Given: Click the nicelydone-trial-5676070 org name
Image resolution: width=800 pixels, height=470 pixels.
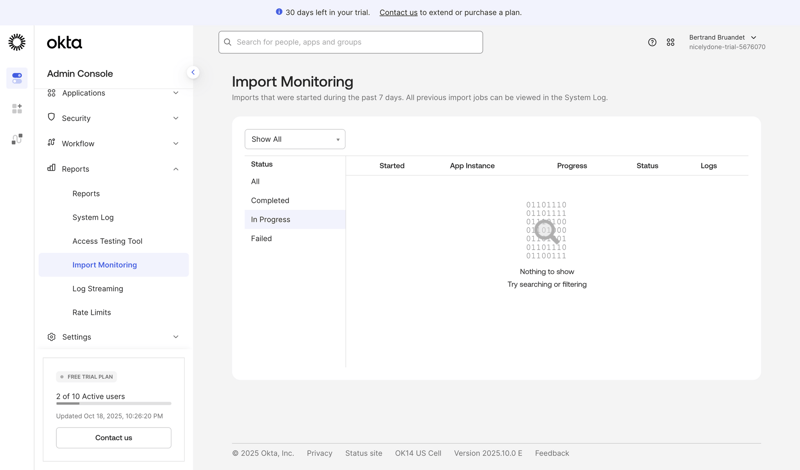Looking at the screenshot, I should [x=727, y=47].
